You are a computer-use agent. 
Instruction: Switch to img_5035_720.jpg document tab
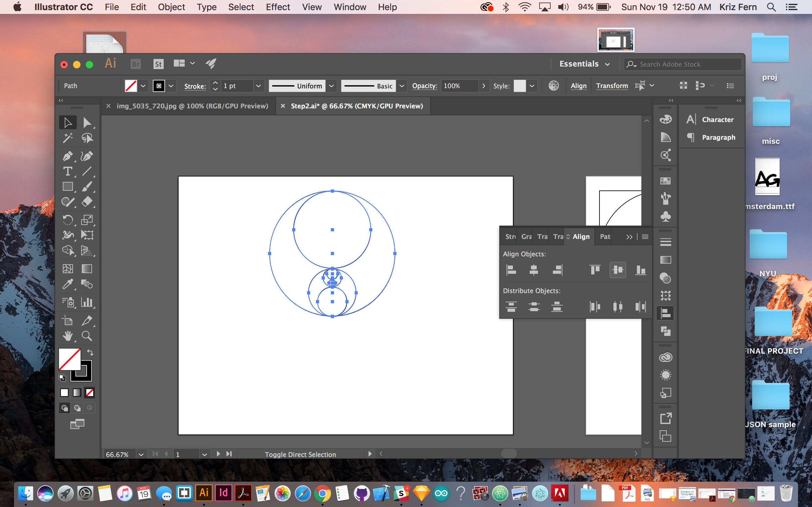[192, 106]
